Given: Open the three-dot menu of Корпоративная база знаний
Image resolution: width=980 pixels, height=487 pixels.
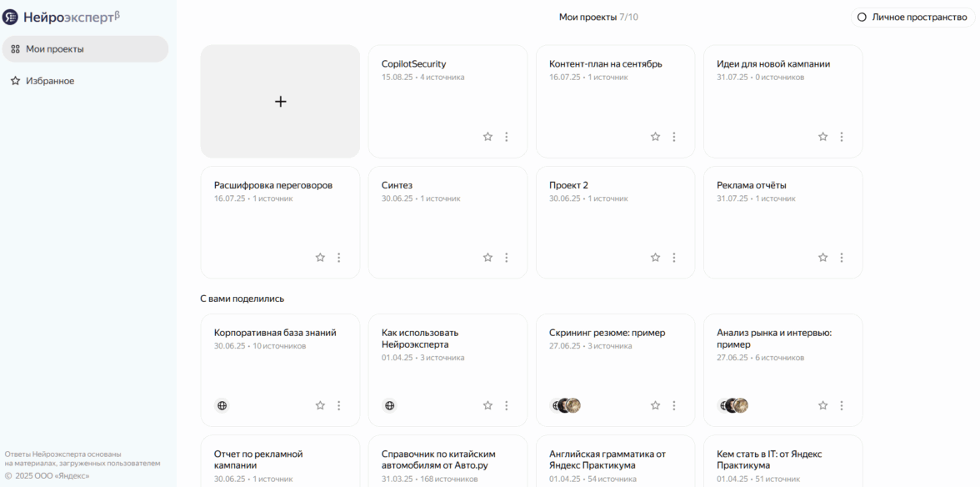Looking at the screenshot, I should click(338, 405).
